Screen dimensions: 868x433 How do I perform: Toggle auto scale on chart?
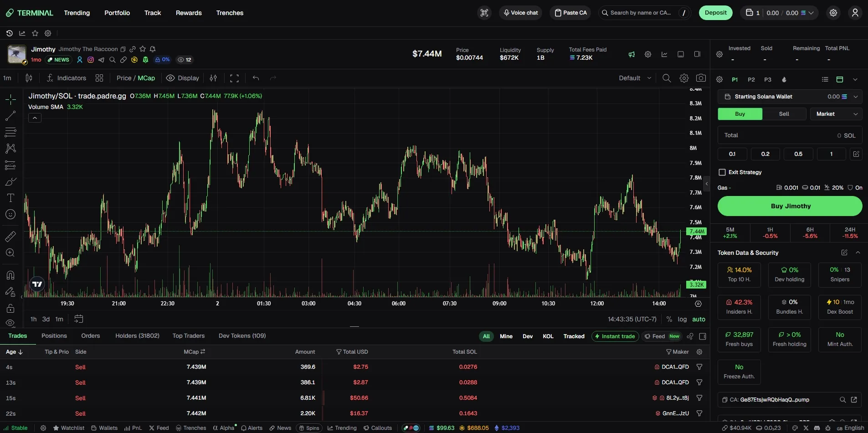click(x=699, y=319)
